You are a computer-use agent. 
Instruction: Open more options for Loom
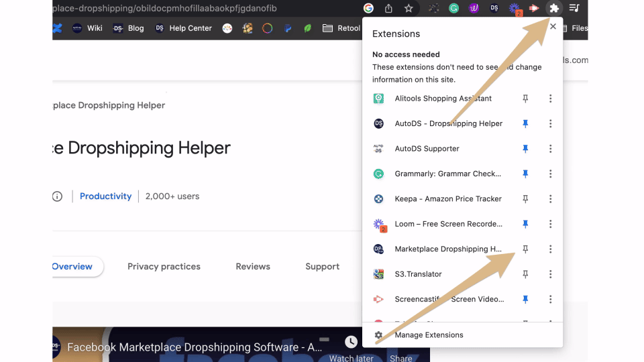[550, 224]
